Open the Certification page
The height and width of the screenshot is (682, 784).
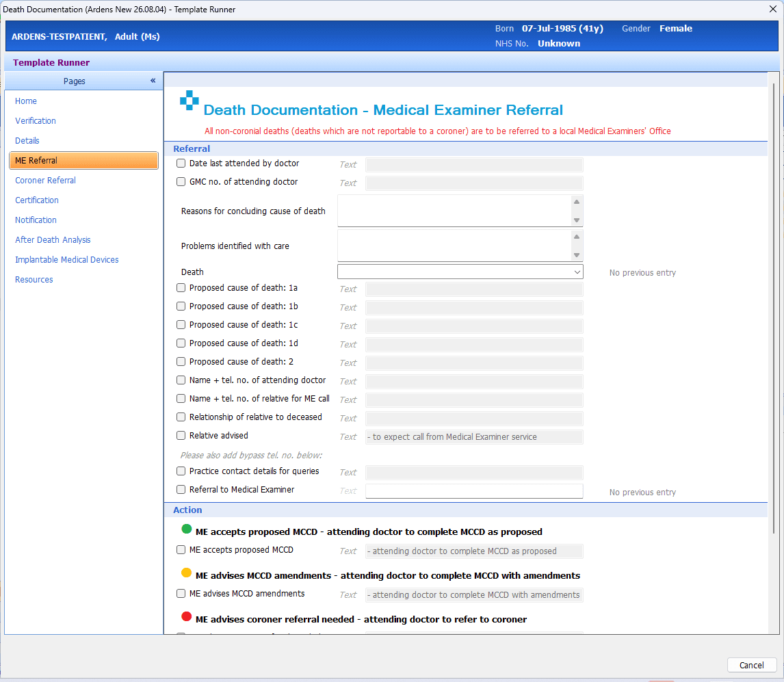37,200
